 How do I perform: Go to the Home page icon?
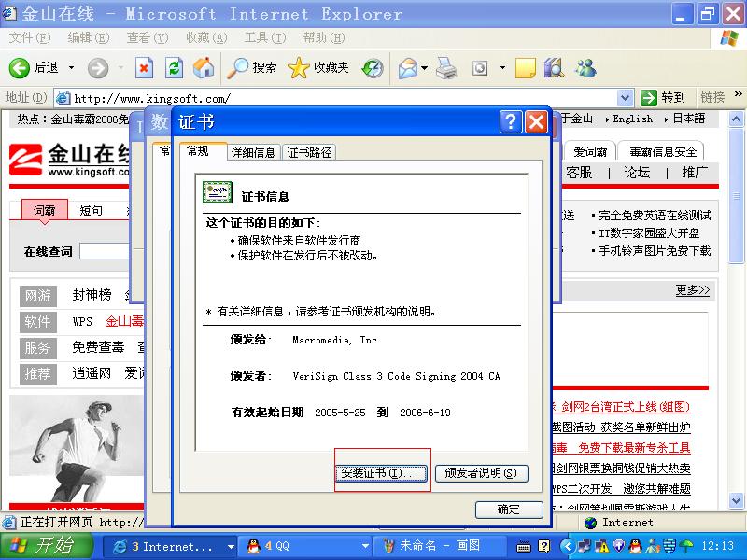pos(204,68)
